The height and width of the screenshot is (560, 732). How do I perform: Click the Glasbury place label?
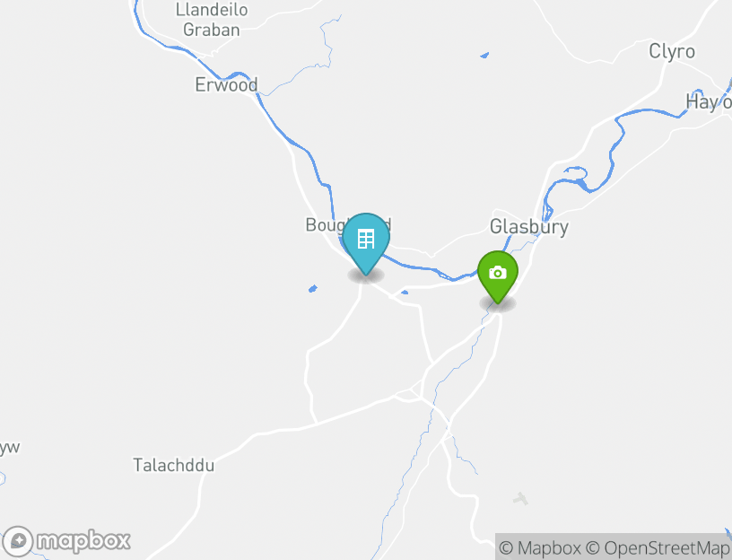529,227
